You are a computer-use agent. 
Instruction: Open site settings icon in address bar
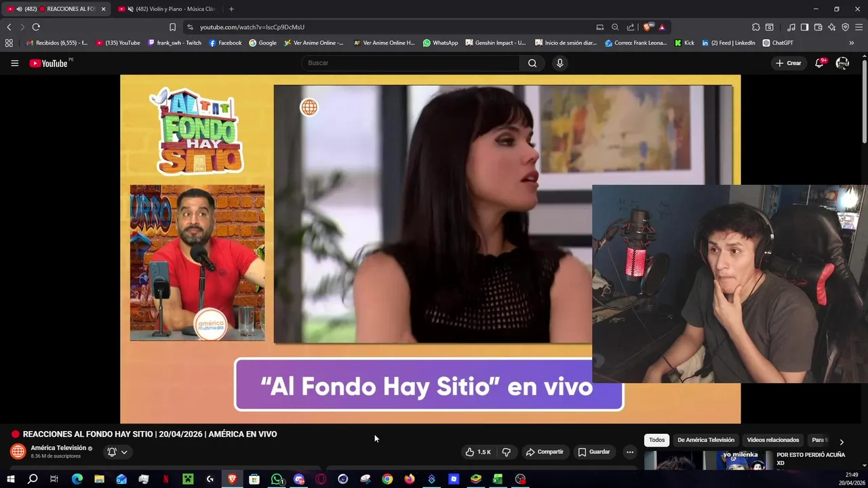click(x=190, y=27)
